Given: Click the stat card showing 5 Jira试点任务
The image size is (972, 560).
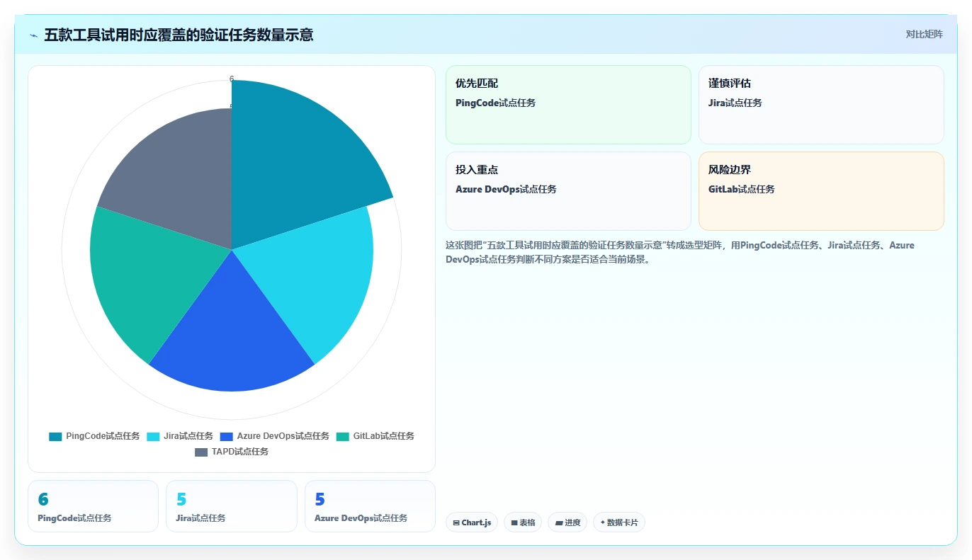Looking at the screenshot, I should [232, 506].
